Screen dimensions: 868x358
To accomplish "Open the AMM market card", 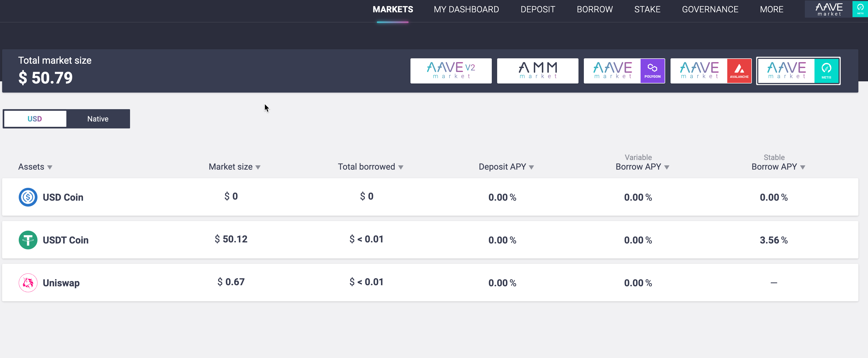I will (x=538, y=71).
